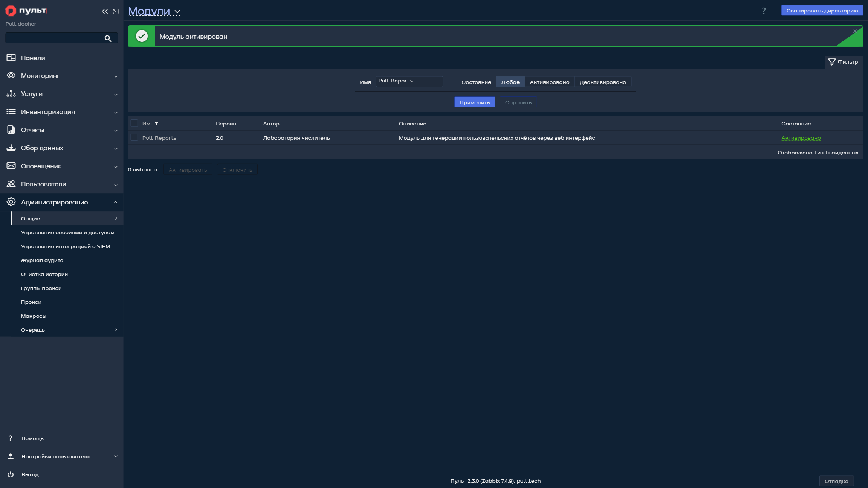Toggle the select-all modules checkbox
This screenshot has height=488, width=868.
[134, 123]
